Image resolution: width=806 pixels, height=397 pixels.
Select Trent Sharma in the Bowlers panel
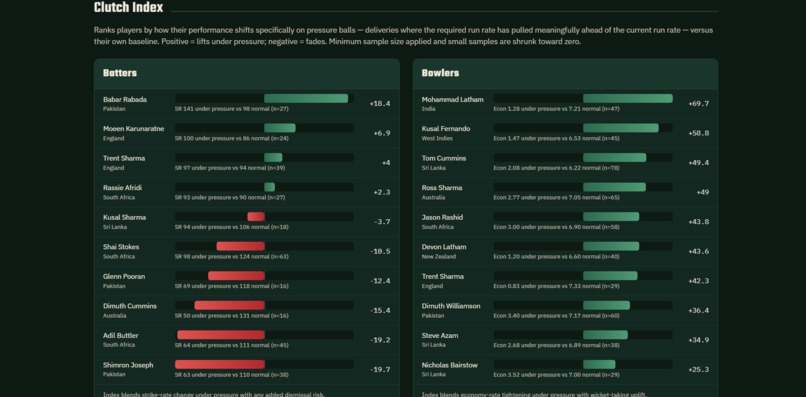click(x=443, y=277)
